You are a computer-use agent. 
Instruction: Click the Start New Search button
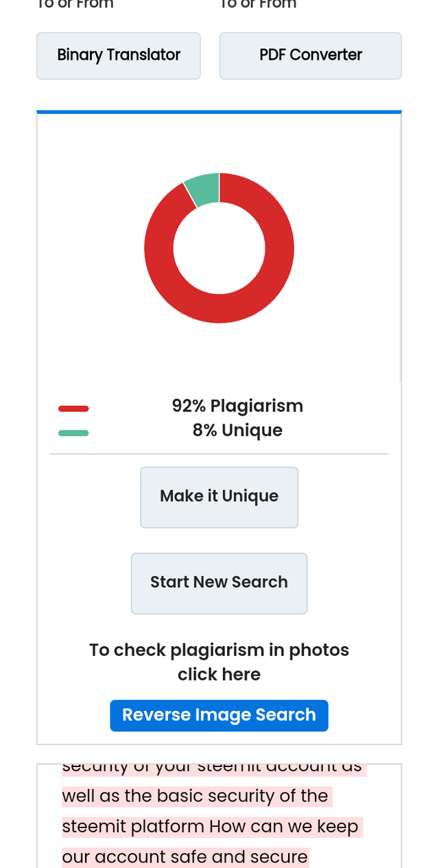pyautogui.click(x=219, y=583)
